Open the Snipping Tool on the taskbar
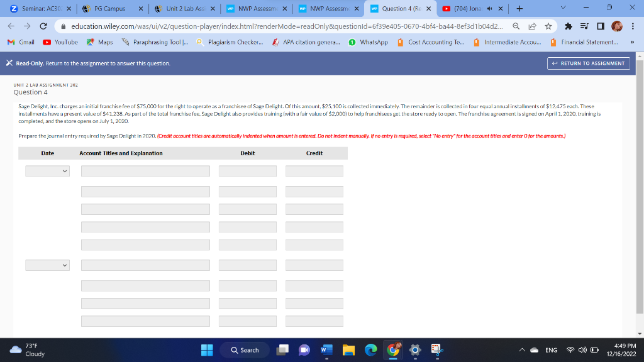 pyautogui.click(x=437, y=350)
